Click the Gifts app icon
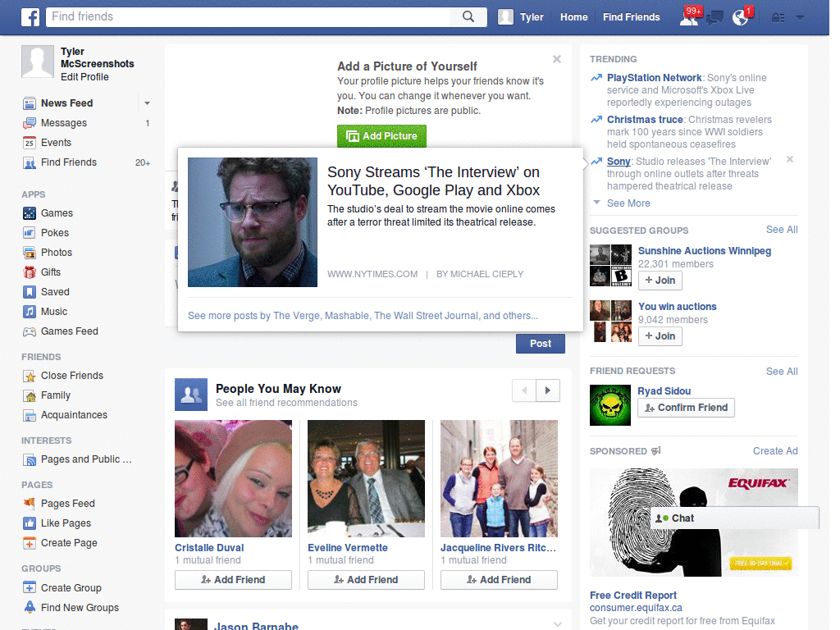The height and width of the screenshot is (630, 840). coord(30,272)
